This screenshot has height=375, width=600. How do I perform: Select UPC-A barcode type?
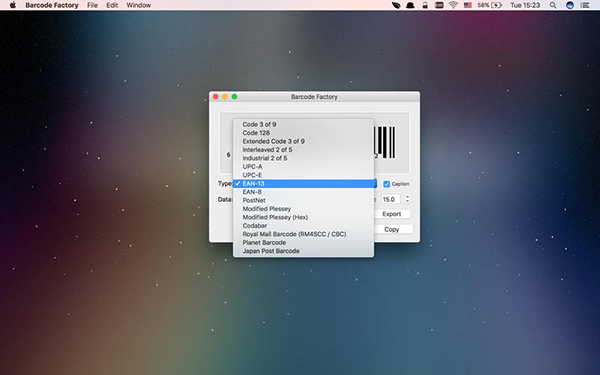[303, 166]
